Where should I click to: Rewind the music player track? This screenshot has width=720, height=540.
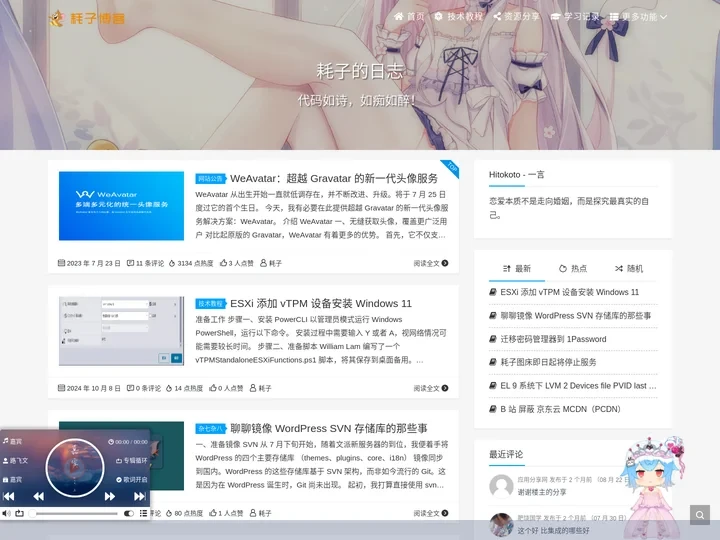(x=39, y=496)
